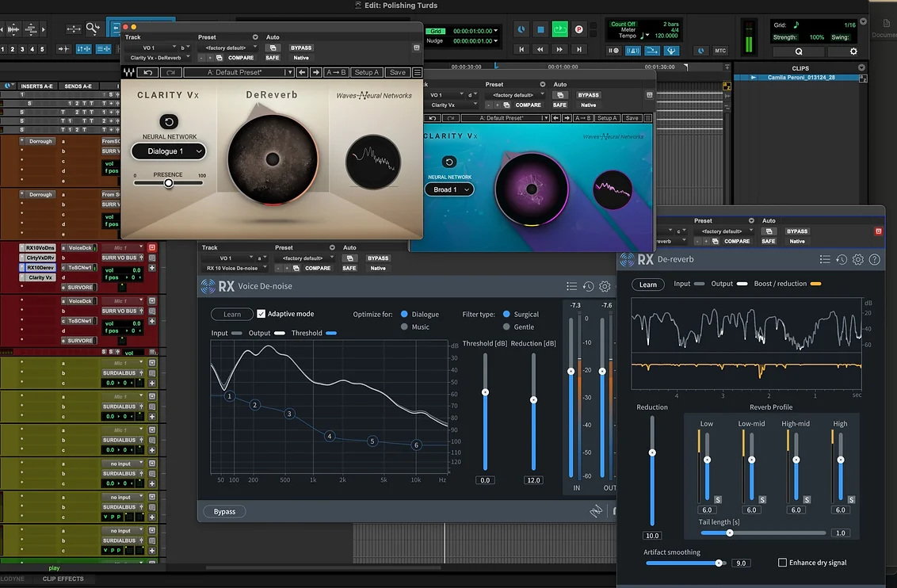The width and height of the screenshot is (897, 588).
Task: Arm the red Record transport button
Action: click(x=578, y=29)
